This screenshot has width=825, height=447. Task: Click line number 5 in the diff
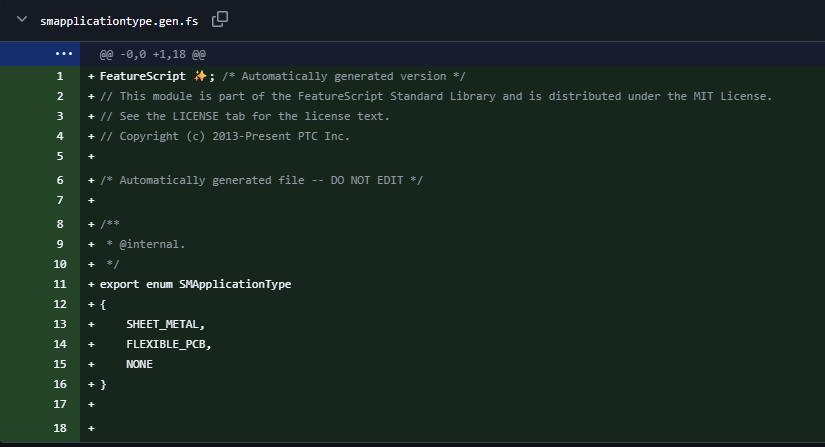point(60,156)
